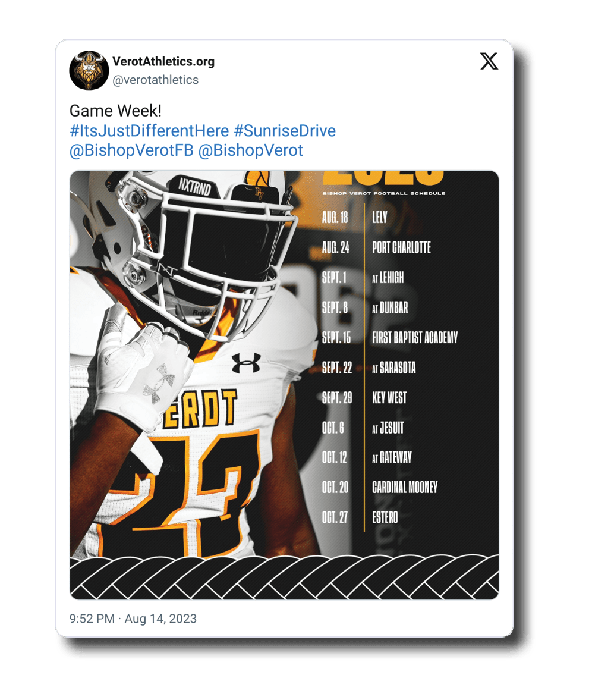Visit the @BishopVerot mention

click(x=250, y=150)
